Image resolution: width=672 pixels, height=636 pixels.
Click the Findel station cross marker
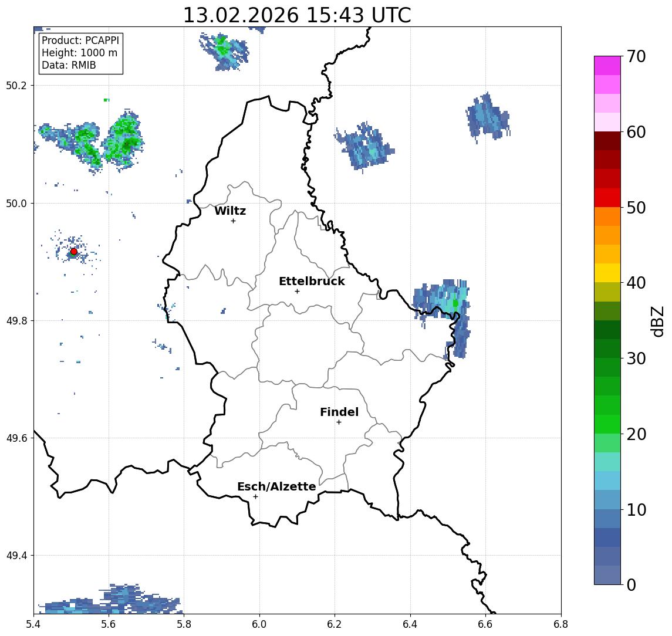point(339,422)
